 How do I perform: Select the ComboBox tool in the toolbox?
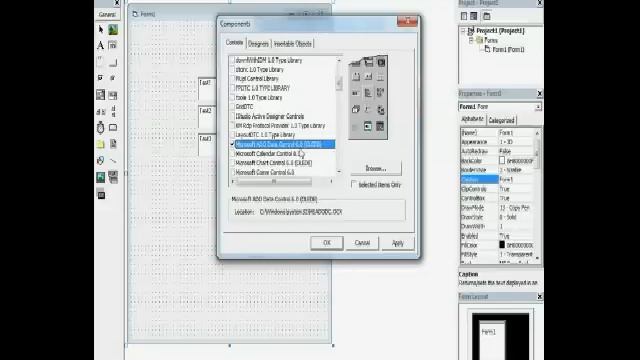(100, 95)
